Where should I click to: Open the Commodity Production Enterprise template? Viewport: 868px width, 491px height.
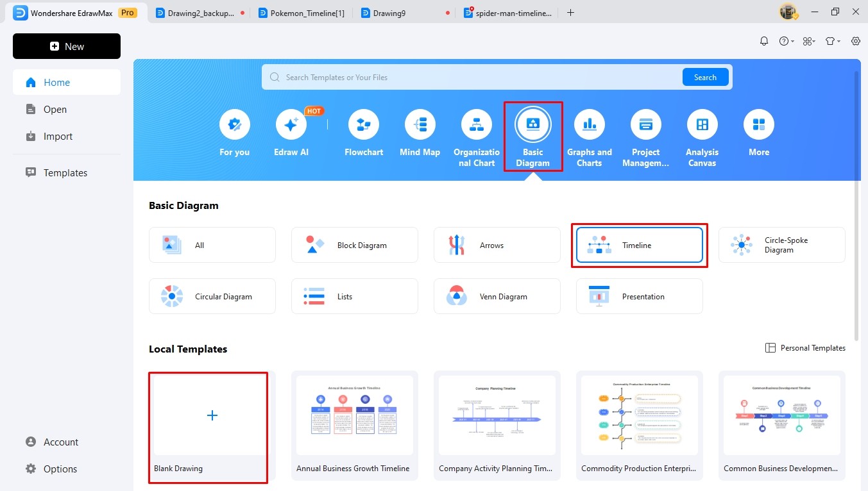[x=640, y=426]
